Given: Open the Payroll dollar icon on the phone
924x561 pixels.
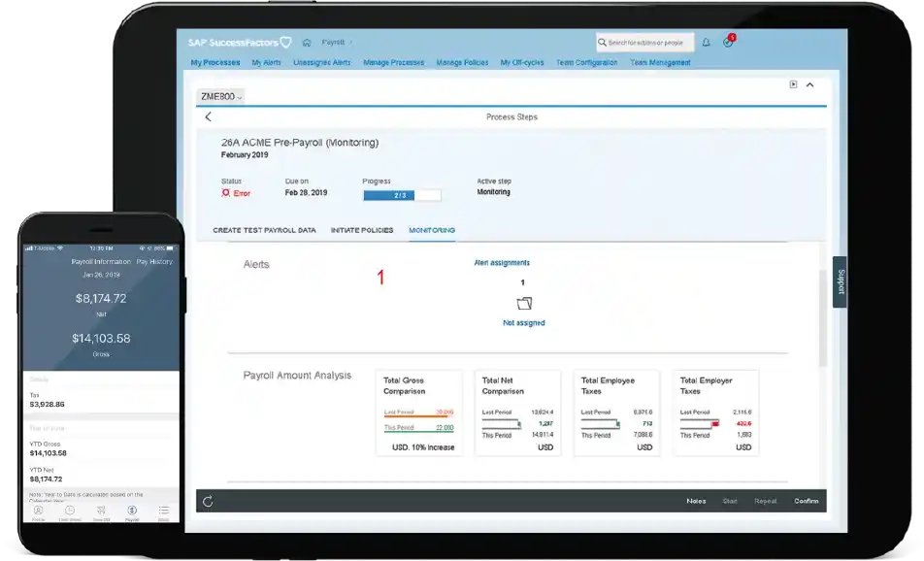Looking at the screenshot, I should point(132,512).
